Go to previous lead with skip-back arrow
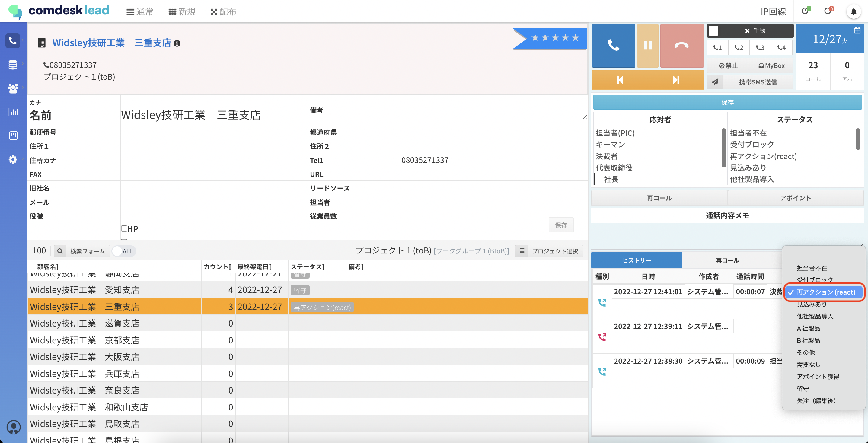Viewport: 868px width, 443px height. (620, 80)
